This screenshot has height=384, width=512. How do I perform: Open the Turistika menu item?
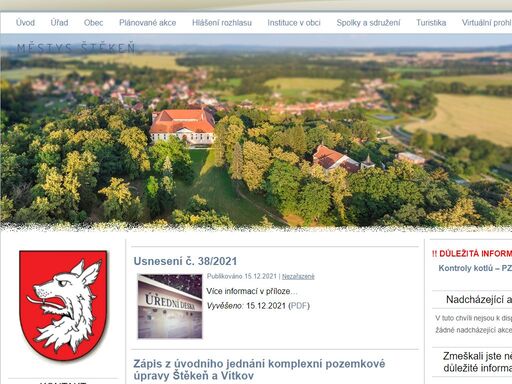coord(431,23)
